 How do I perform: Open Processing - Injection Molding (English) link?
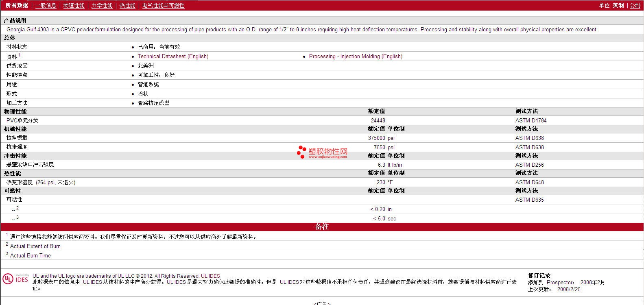coord(356,57)
